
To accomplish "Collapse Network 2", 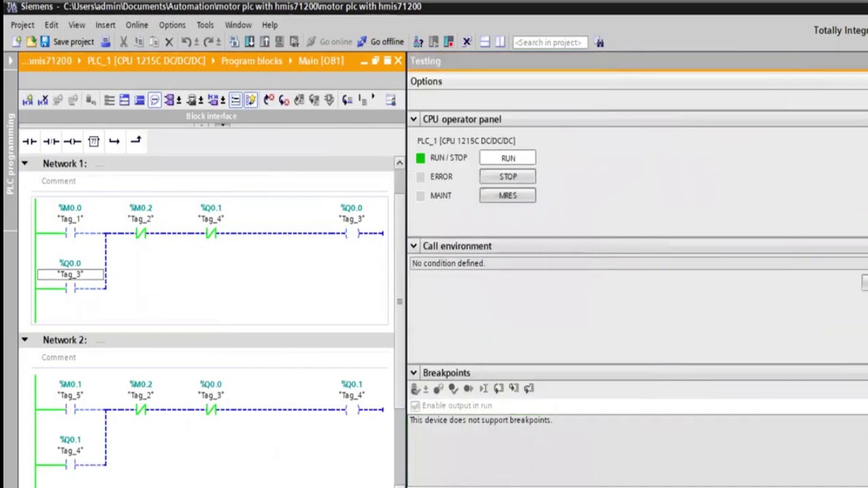I will click(24, 340).
